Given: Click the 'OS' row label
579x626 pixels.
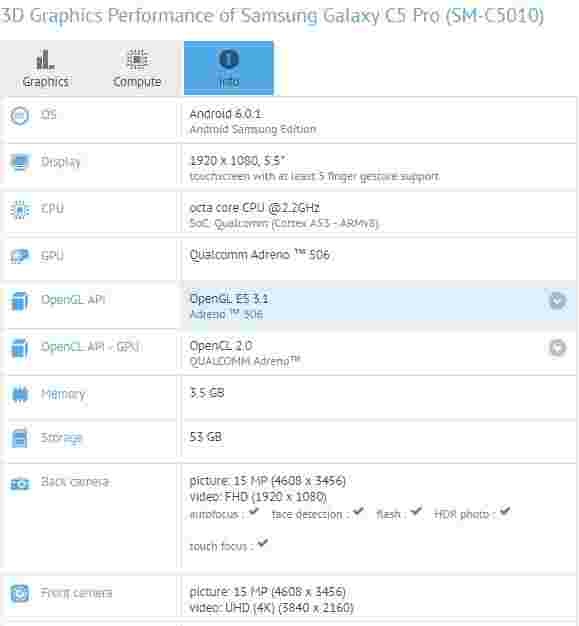Looking at the screenshot, I should pyautogui.click(x=48, y=115).
